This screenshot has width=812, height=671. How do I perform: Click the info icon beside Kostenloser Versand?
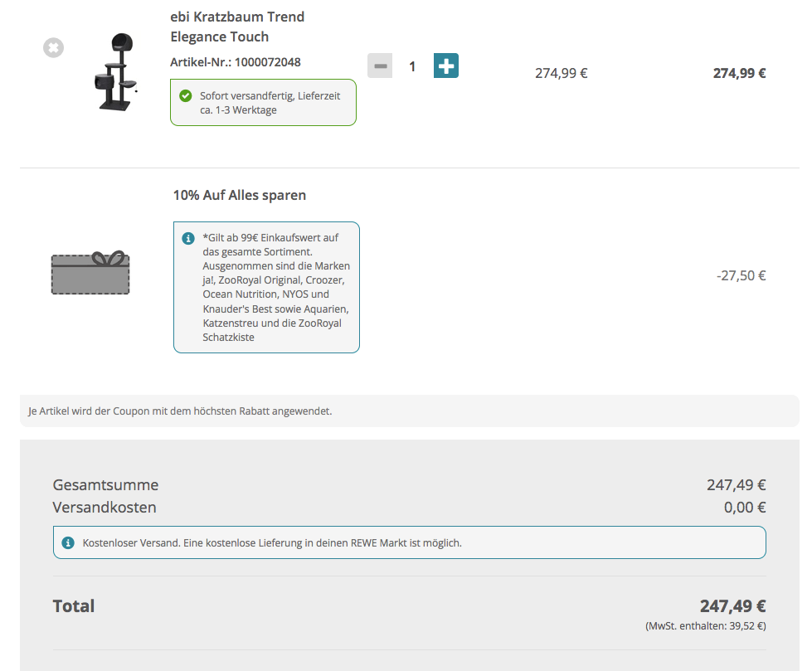(x=68, y=543)
